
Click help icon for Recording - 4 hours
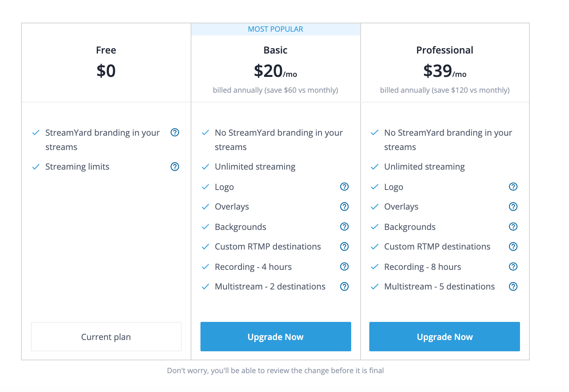pos(344,266)
